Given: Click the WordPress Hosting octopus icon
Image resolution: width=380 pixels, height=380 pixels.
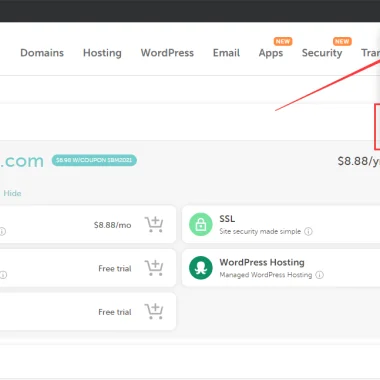Looking at the screenshot, I should point(201,268).
